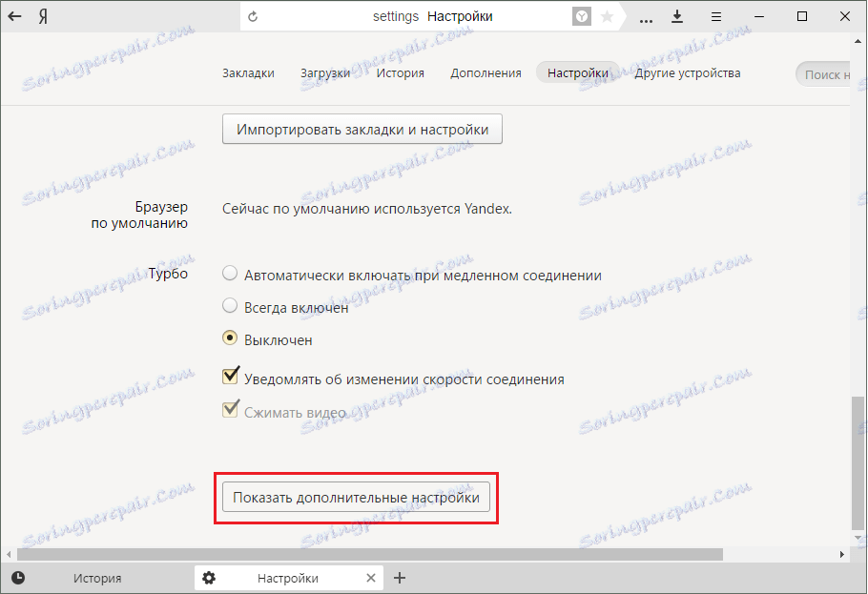Open the Protect shield icon
The height and width of the screenshot is (594, 868).
point(581,16)
